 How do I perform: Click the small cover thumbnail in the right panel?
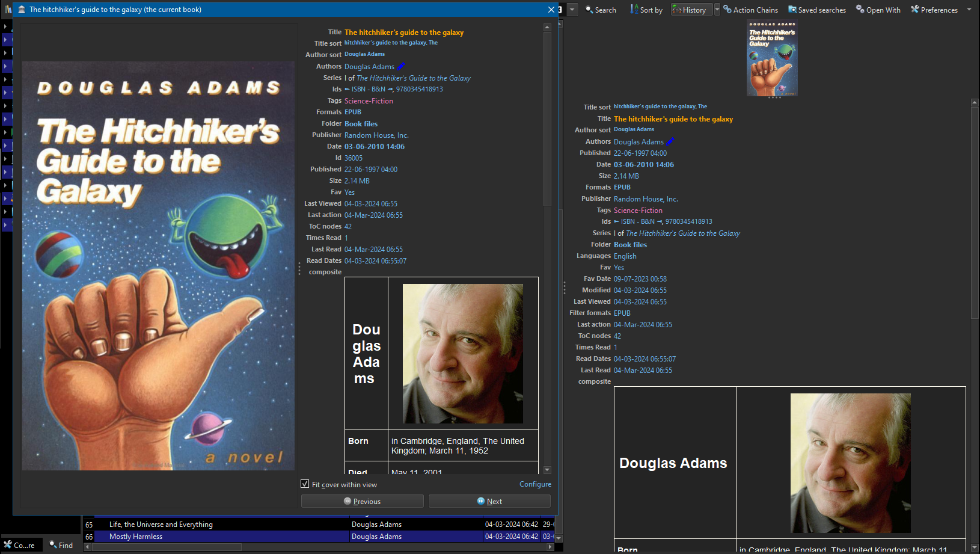tap(772, 58)
